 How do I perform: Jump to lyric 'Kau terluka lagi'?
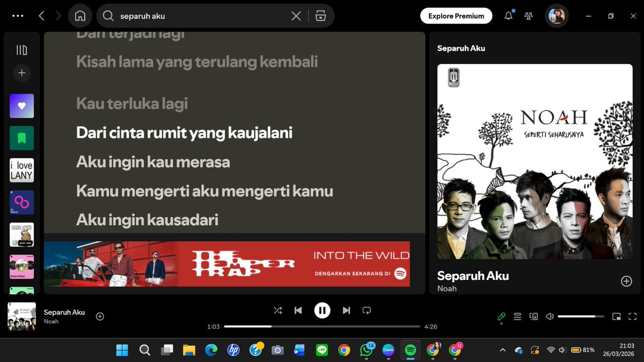132,104
